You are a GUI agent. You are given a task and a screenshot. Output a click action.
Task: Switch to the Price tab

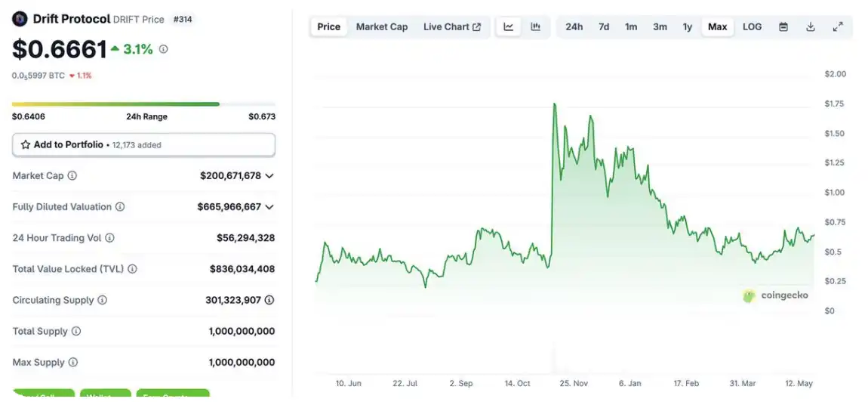point(329,27)
